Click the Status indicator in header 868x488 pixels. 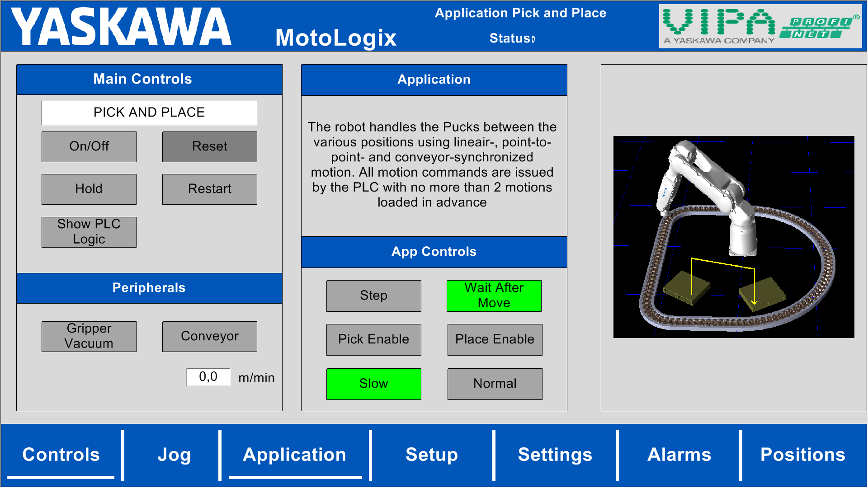(512, 38)
